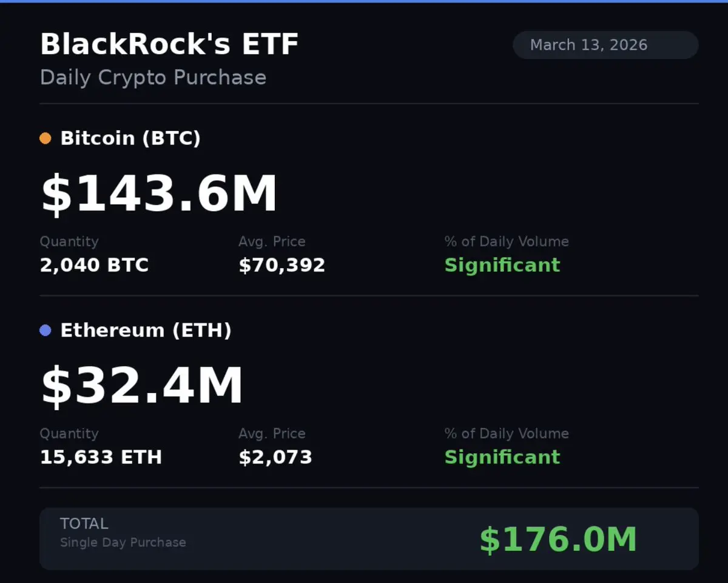This screenshot has width=728, height=583.
Task: Click the 15,633 ETH quantity value
Action: pos(101,457)
